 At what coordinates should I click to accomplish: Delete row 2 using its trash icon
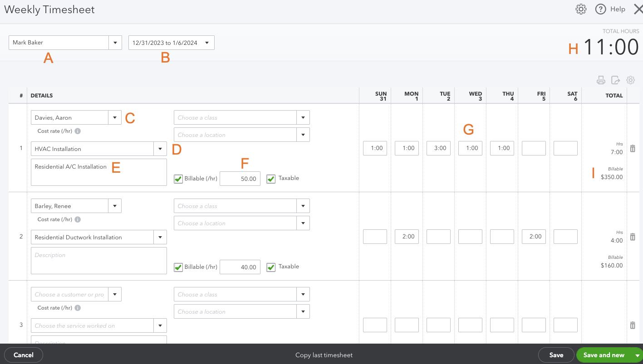tap(633, 236)
